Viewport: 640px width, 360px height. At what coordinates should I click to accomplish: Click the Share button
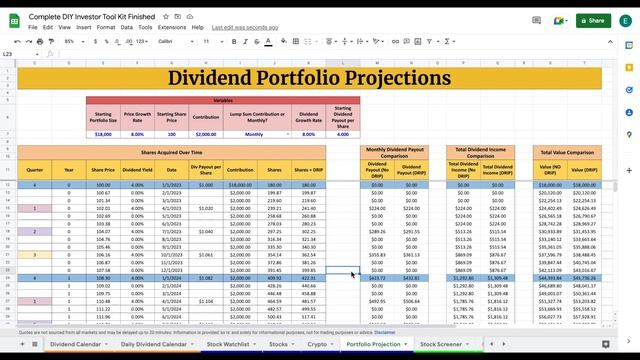tap(593, 21)
